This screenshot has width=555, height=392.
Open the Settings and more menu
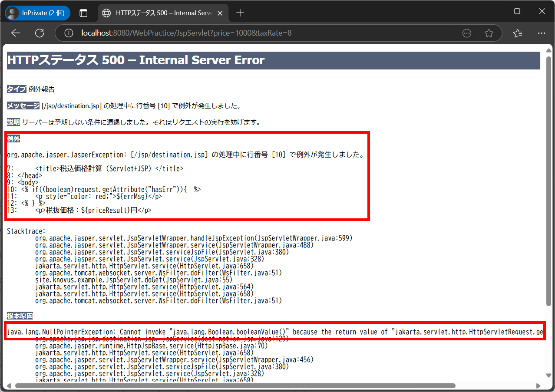[541, 33]
